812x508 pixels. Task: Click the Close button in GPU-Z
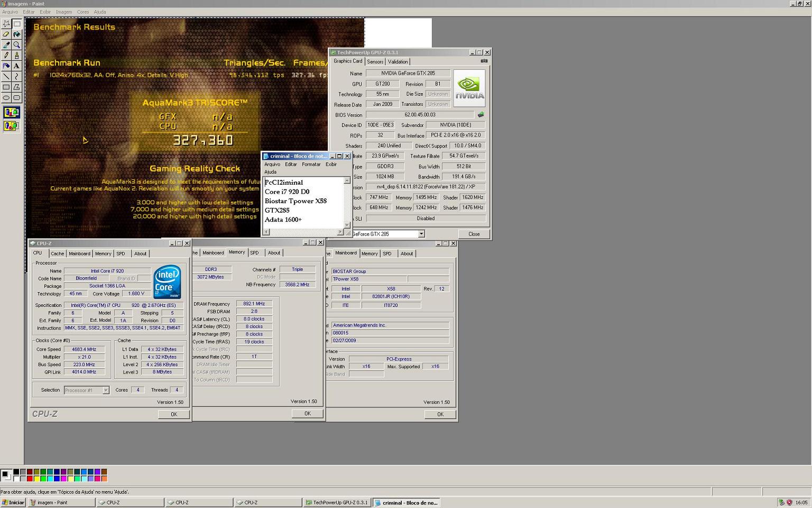click(x=474, y=234)
